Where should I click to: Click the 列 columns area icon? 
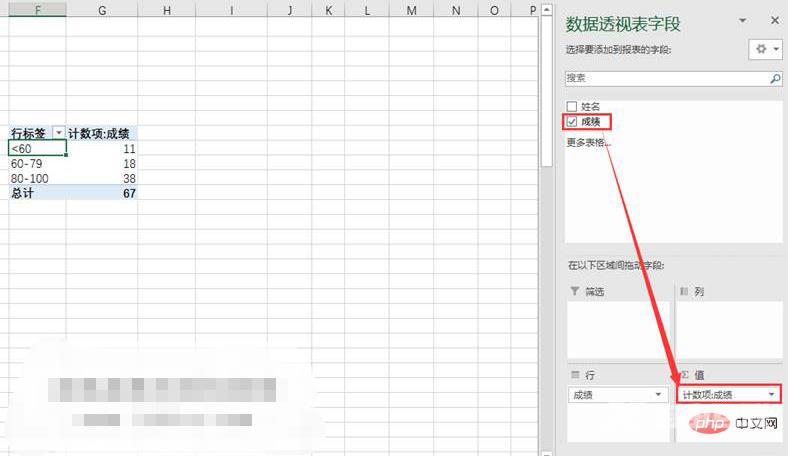click(685, 291)
